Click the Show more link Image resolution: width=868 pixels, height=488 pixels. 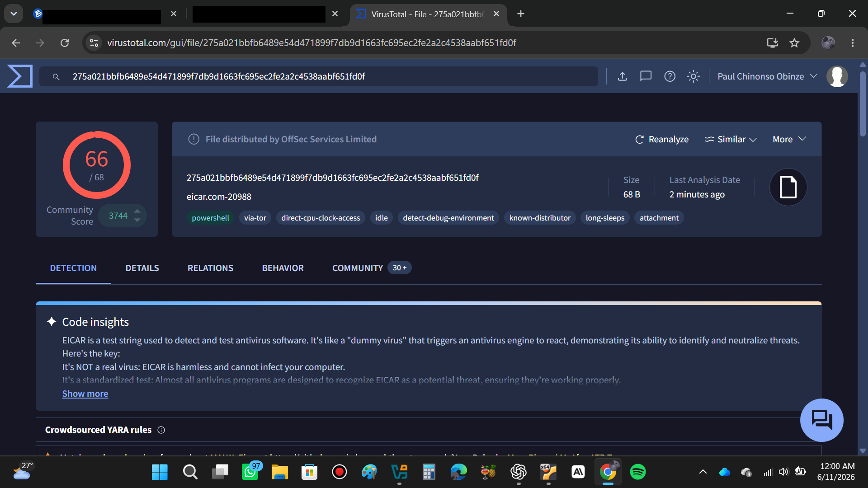85,394
